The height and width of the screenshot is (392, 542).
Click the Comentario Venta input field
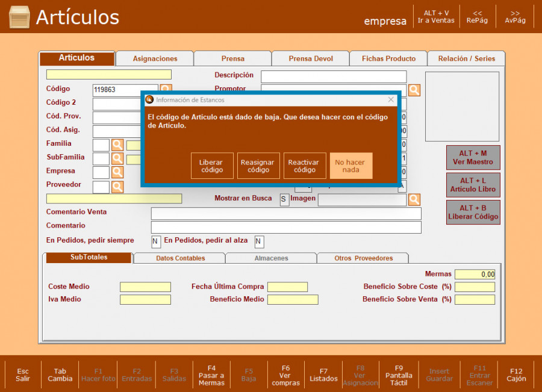click(286, 213)
